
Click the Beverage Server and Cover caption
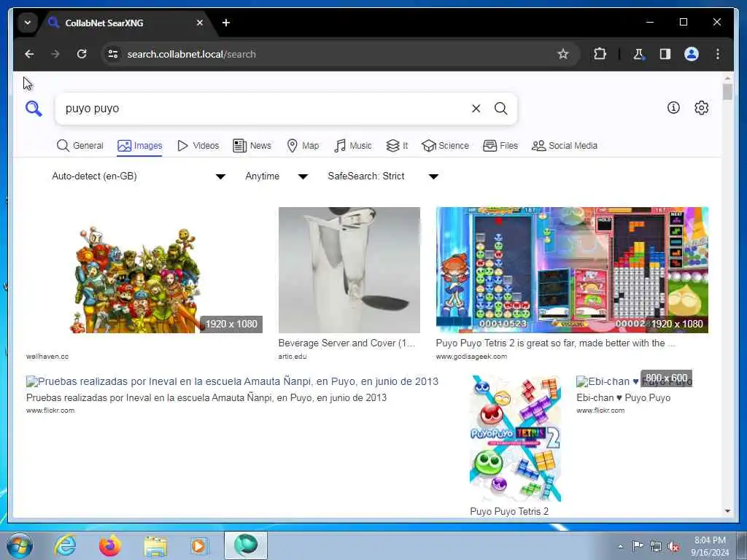coord(347,343)
